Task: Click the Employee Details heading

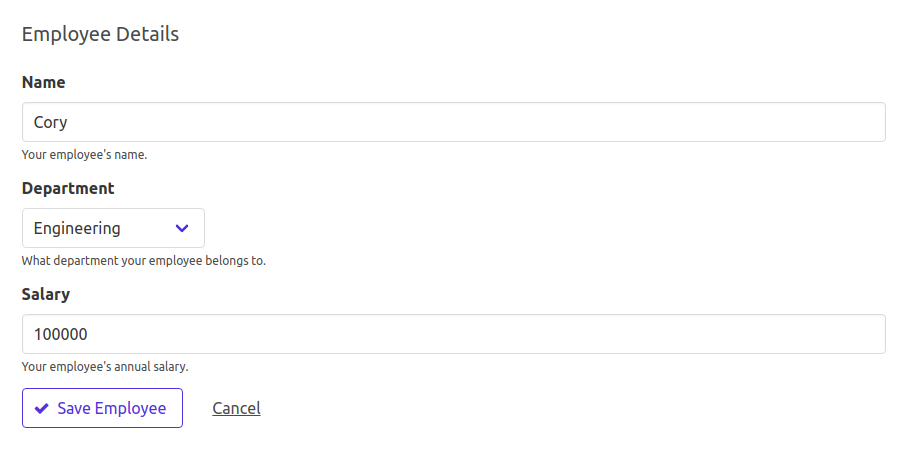Action: point(100,34)
